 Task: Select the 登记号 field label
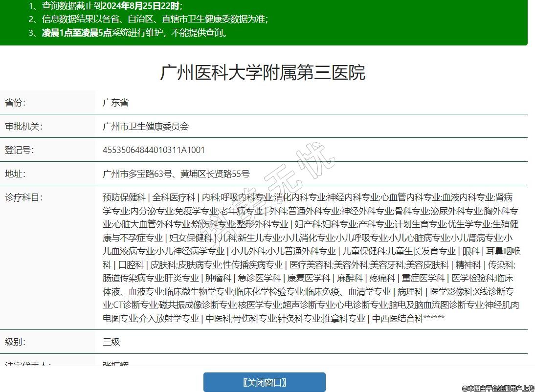19,150
